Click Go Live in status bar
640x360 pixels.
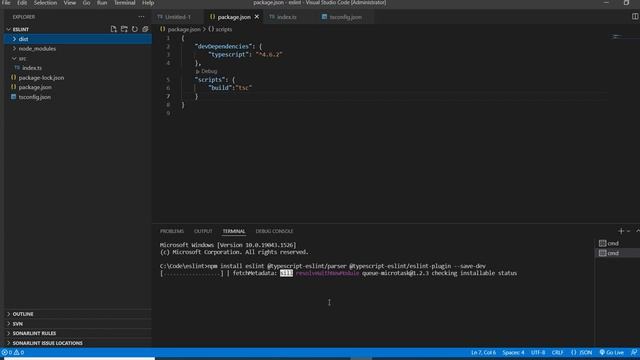(611, 352)
